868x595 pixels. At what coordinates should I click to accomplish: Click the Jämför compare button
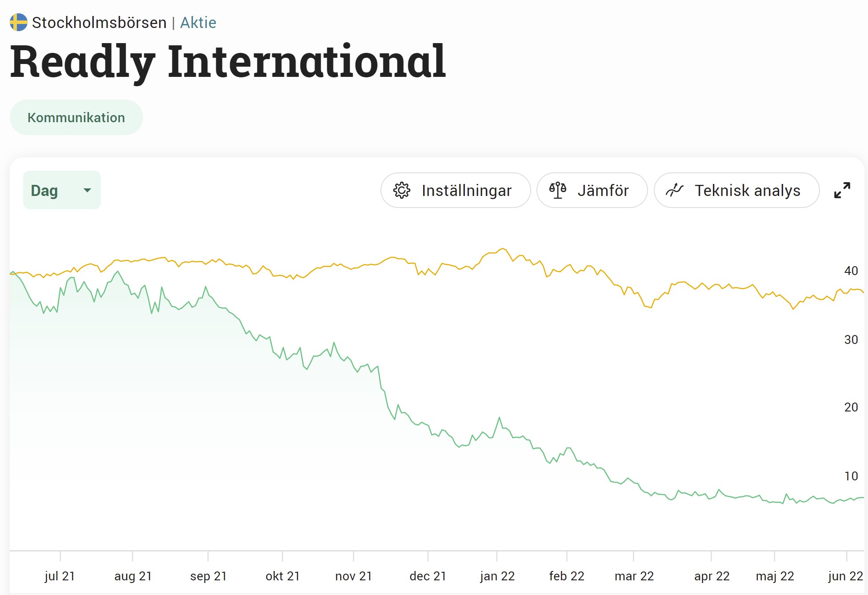coord(592,190)
